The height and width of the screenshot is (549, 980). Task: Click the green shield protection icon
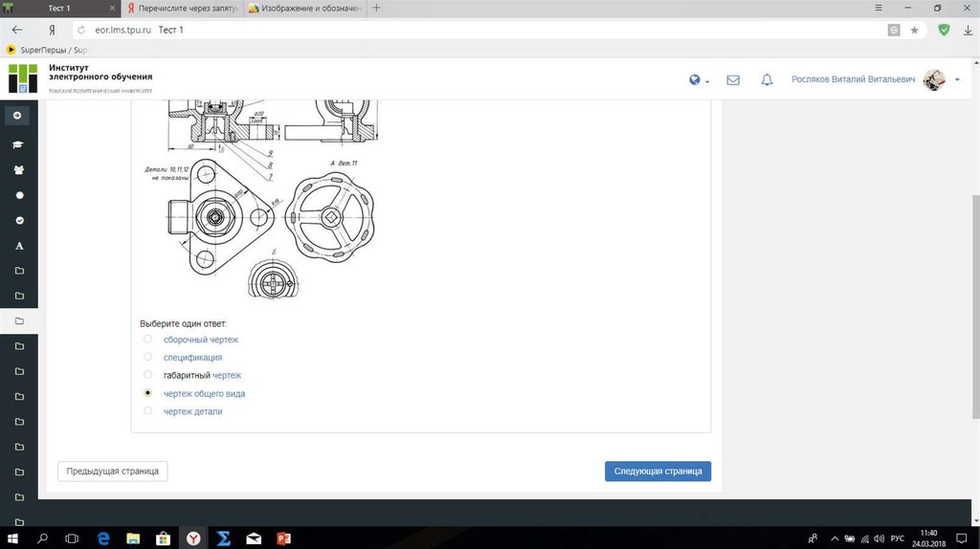tap(944, 30)
